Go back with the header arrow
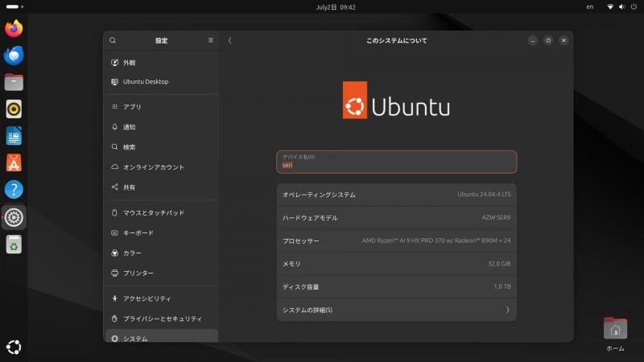Screen dimensions: 644x362 pos(230,40)
